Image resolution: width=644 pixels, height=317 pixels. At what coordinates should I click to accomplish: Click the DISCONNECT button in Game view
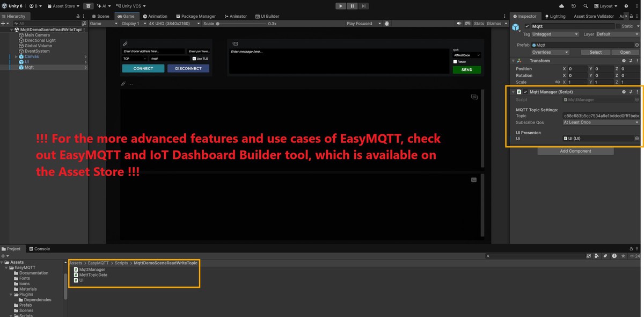click(x=188, y=68)
